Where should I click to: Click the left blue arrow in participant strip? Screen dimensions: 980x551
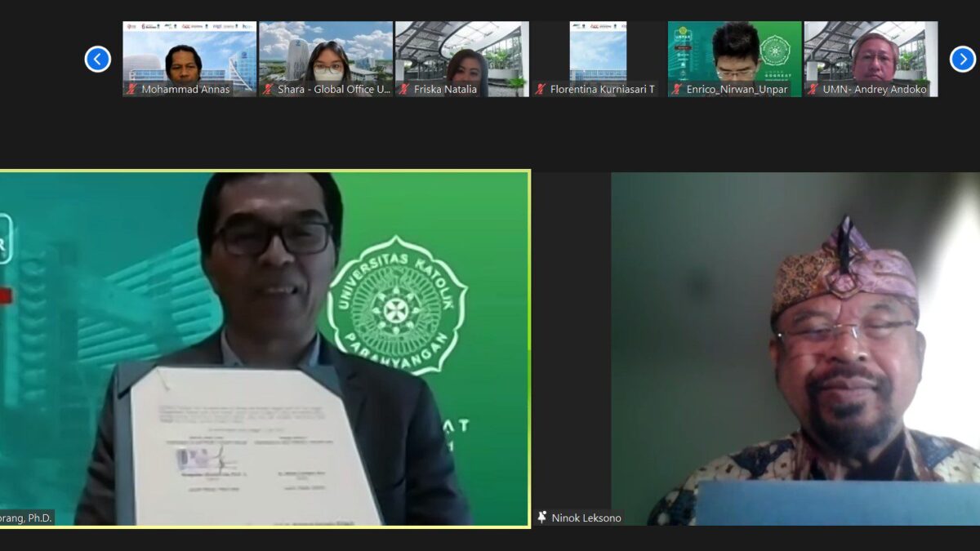(x=98, y=59)
